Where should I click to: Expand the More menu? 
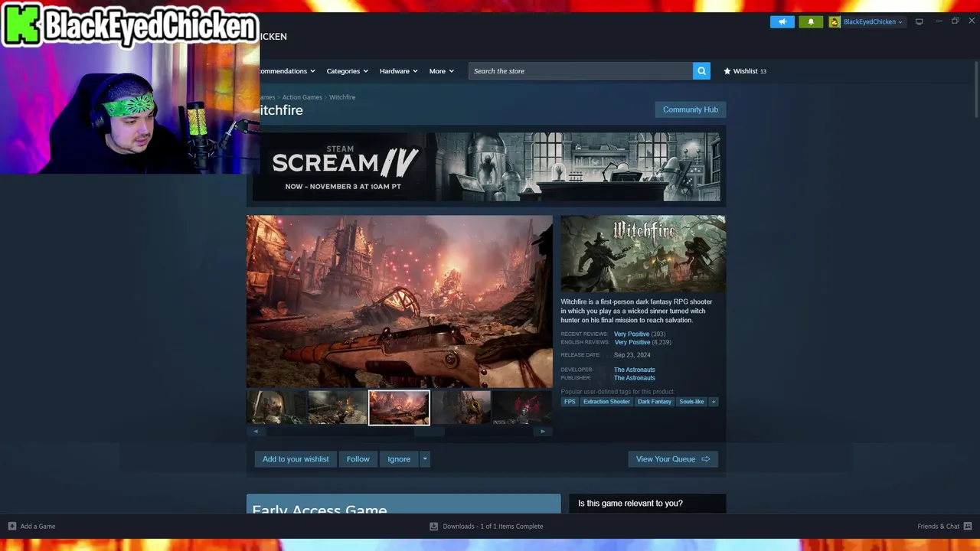pyautogui.click(x=441, y=71)
